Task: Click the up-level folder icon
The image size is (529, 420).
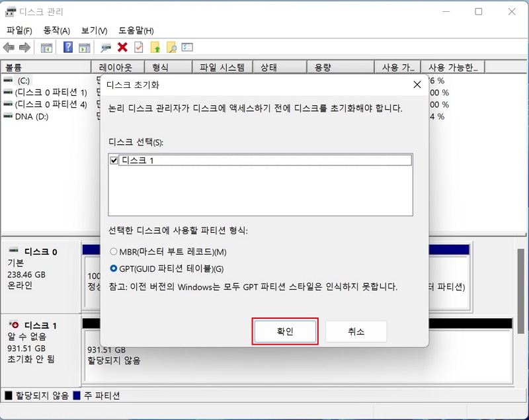Action: [154, 47]
